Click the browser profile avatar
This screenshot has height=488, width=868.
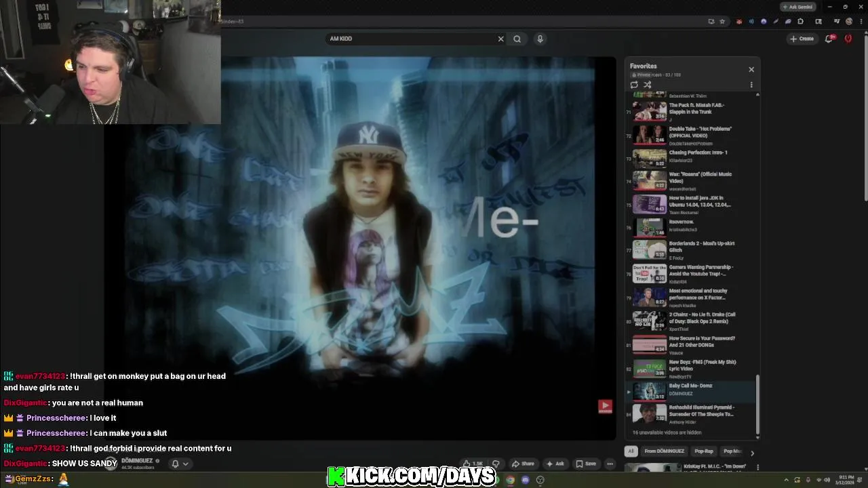849,21
